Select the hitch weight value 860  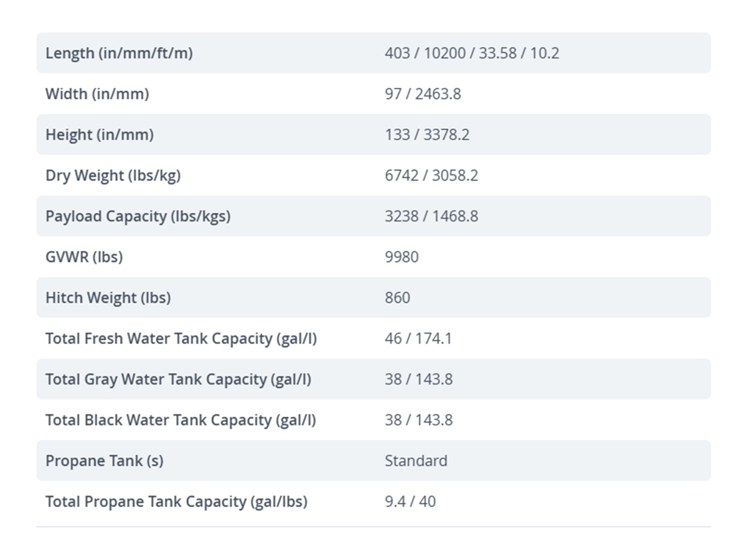pyautogui.click(x=397, y=298)
